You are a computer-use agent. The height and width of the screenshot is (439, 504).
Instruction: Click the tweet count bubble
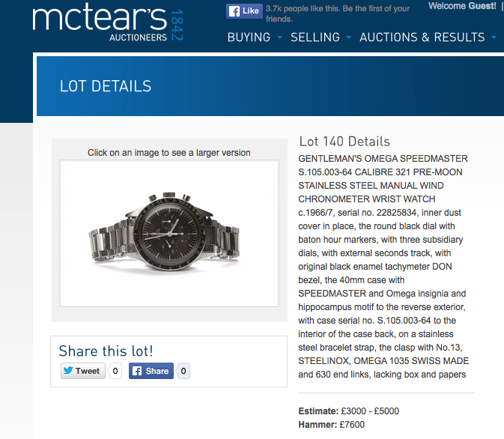[115, 371]
